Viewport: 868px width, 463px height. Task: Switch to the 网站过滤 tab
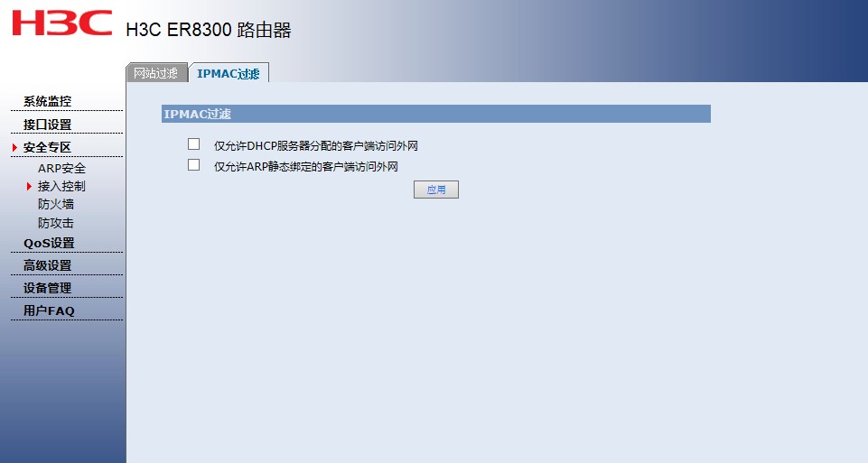[x=156, y=72]
